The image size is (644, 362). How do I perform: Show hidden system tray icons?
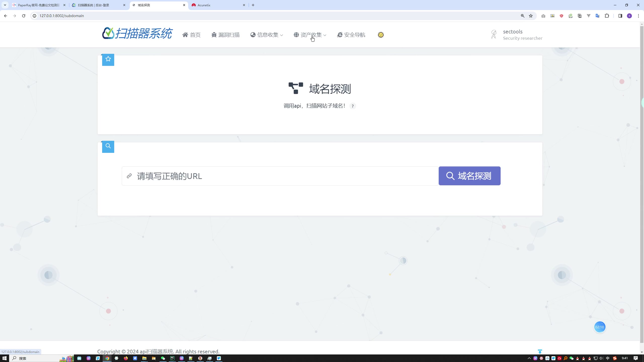tap(529, 358)
